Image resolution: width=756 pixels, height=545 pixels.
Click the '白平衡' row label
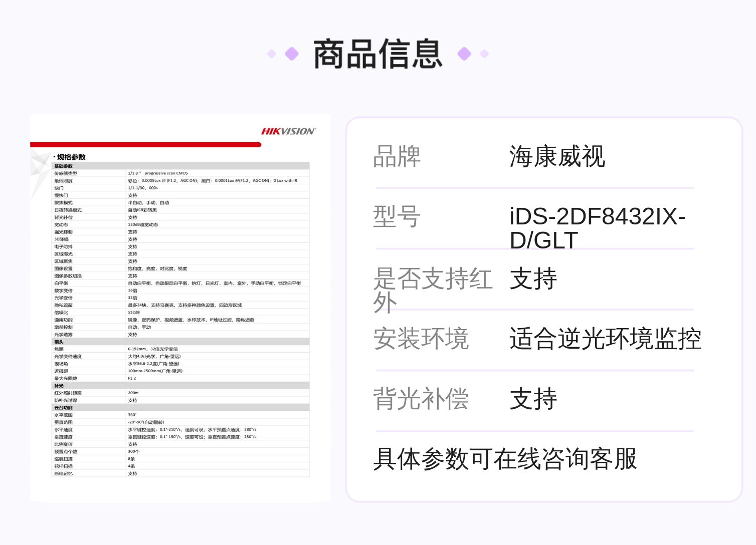point(61,283)
